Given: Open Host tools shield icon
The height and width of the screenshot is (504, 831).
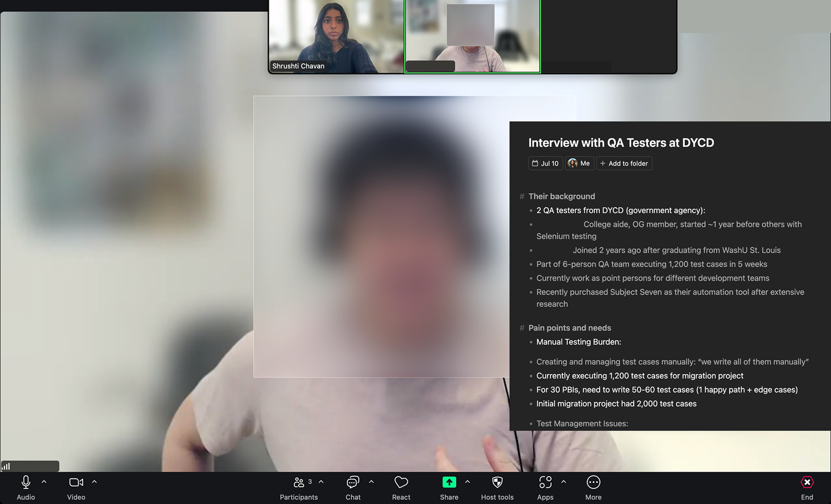Looking at the screenshot, I should point(497,482).
